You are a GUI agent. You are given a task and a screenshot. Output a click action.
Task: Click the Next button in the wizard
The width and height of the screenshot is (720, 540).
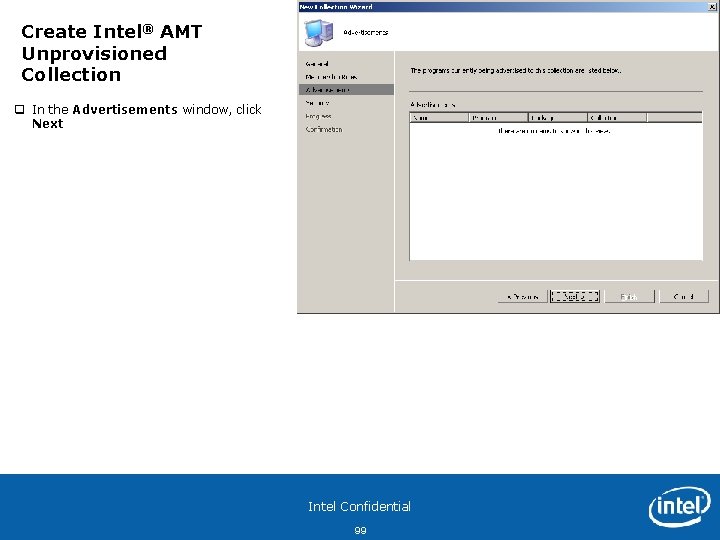pos(575,297)
